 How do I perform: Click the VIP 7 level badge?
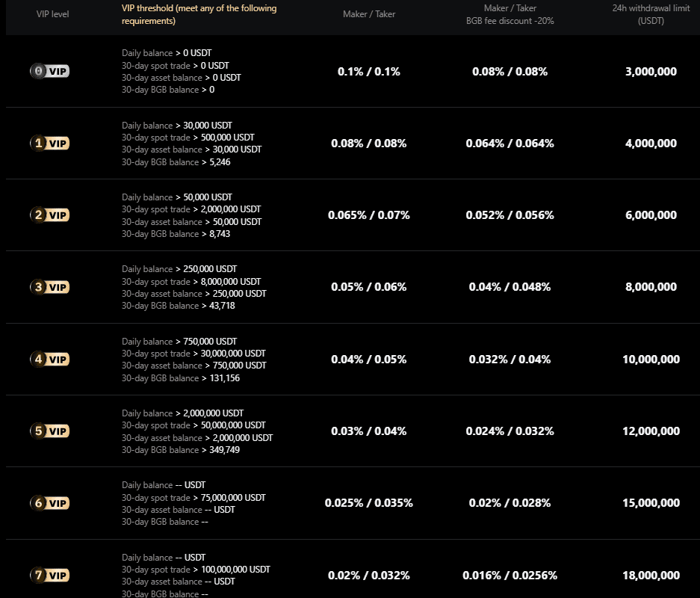(x=50, y=576)
